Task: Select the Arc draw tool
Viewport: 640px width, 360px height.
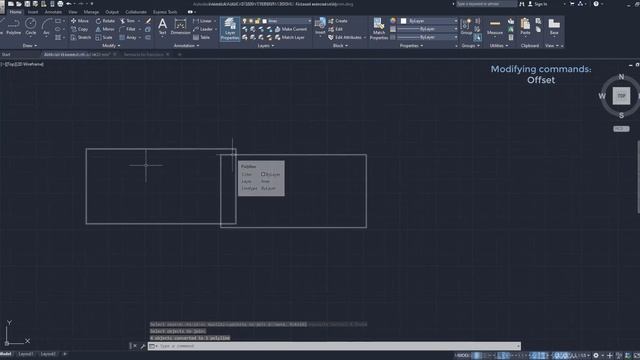Action: click(46, 27)
